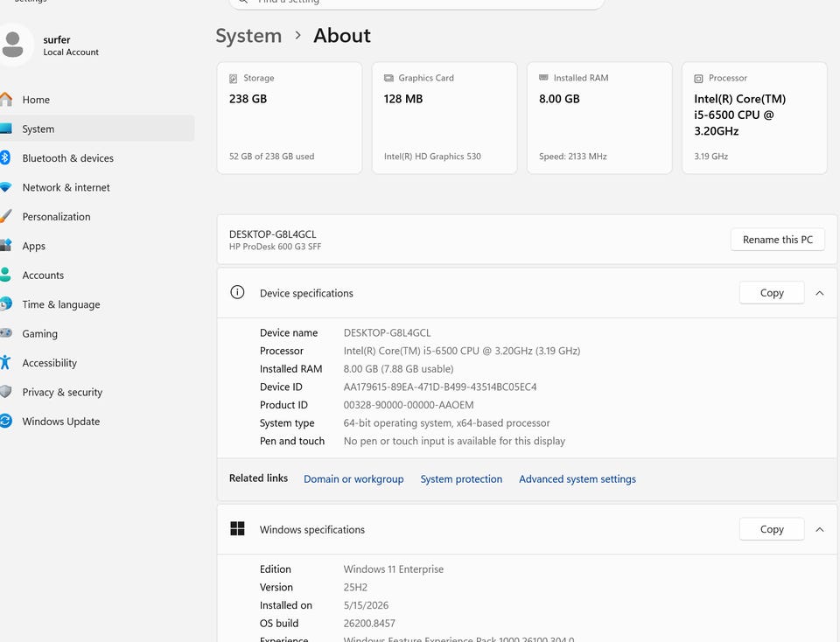Select Product ID value 00328-90000-00000-AAOEM

(x=409, y=405)
